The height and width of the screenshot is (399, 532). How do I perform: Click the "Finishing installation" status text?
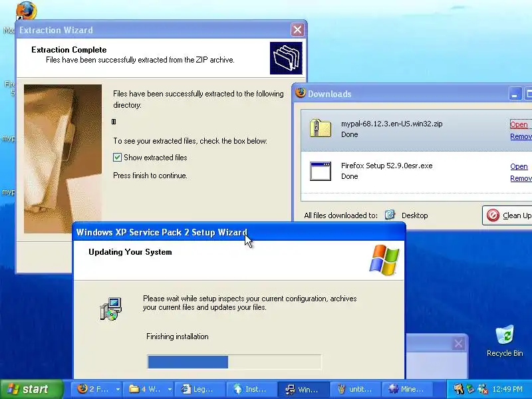(177, 336)
